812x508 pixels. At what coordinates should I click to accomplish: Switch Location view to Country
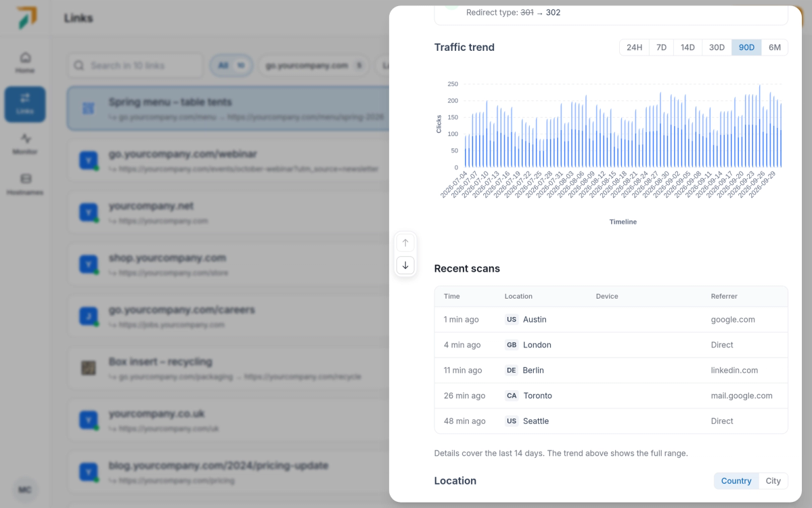pos(736,481)
